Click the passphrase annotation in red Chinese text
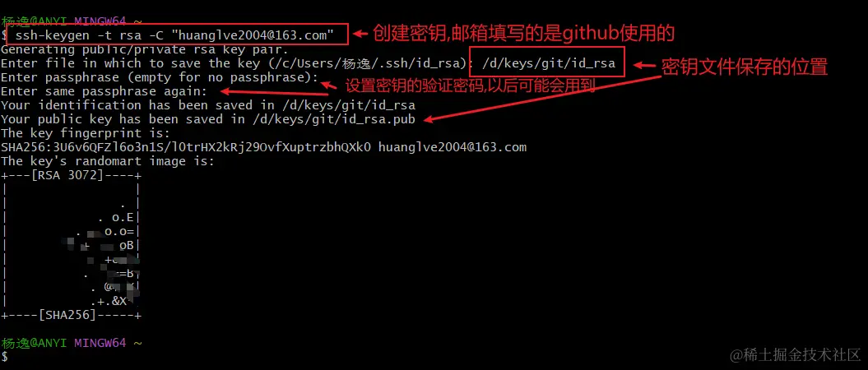Viewport: 868px width, 370px height. coord(471,86)
